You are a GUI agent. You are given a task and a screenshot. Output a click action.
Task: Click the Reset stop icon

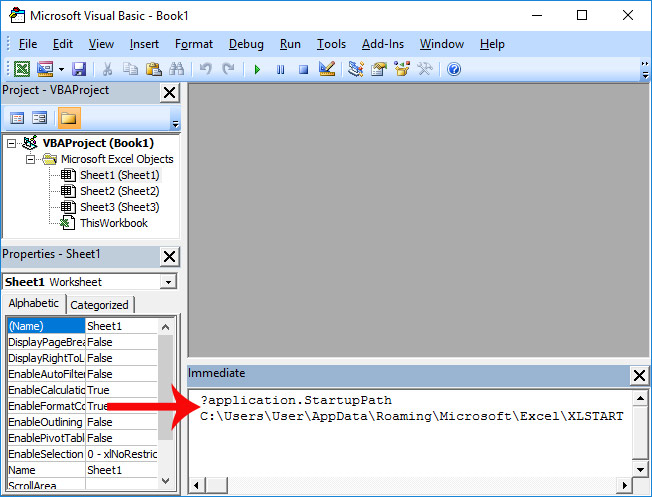[x=304, y=69]
